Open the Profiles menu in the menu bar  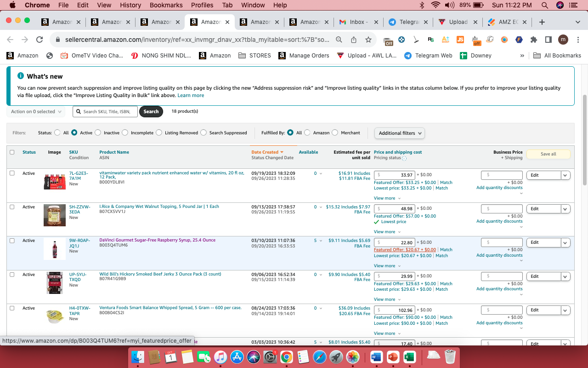point(202,5)
